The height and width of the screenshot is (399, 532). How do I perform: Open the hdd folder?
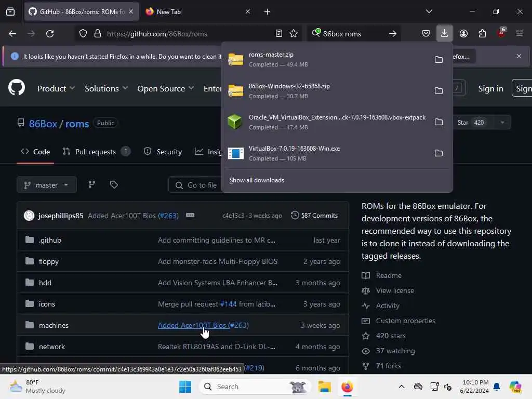tap(45, 283)
